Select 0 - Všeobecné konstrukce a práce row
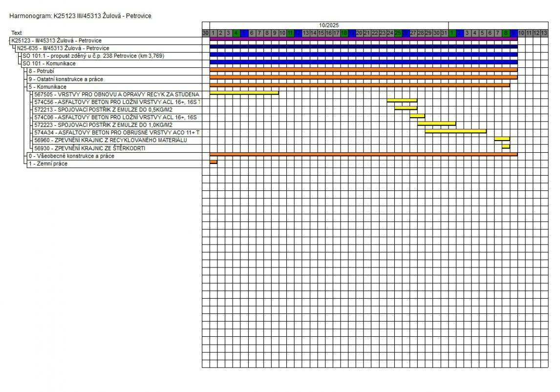 pyautogui.click(x=71, y=156)
